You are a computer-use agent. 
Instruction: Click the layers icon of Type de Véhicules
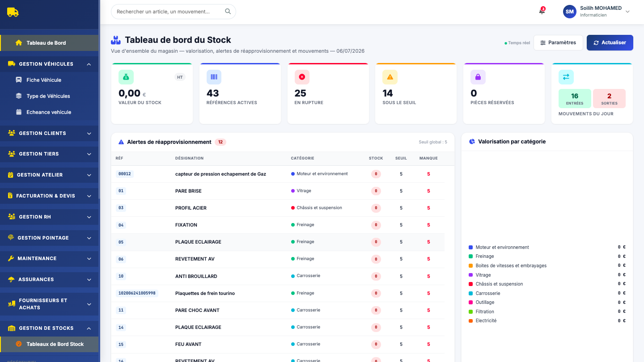click(x=19, y=96)
